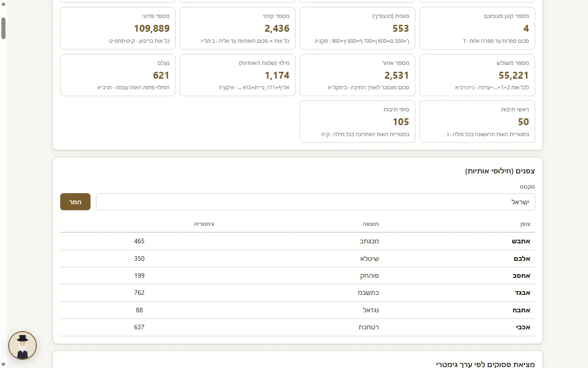The width and height of the screenshot is (588, 368).
Task: Select the סופי תיבות card showing 105
Action: coord(357,121)
